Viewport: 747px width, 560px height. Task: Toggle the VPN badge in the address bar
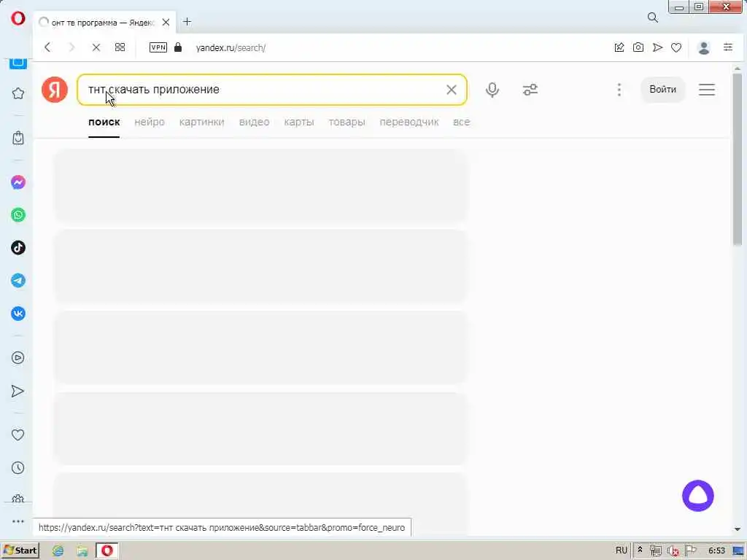tap(158, 47)
